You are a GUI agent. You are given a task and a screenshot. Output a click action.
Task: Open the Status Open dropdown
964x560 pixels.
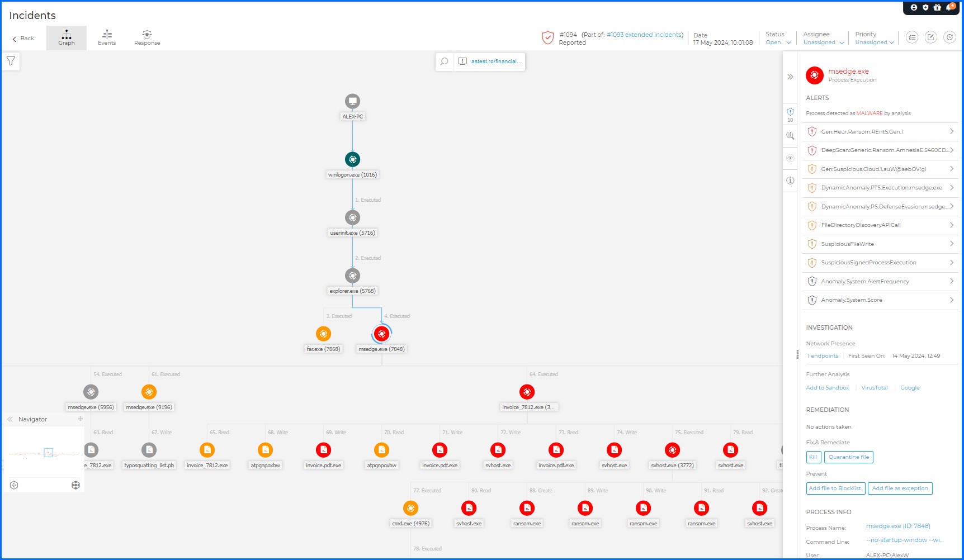pyautogui.click(x=778, y=42)
